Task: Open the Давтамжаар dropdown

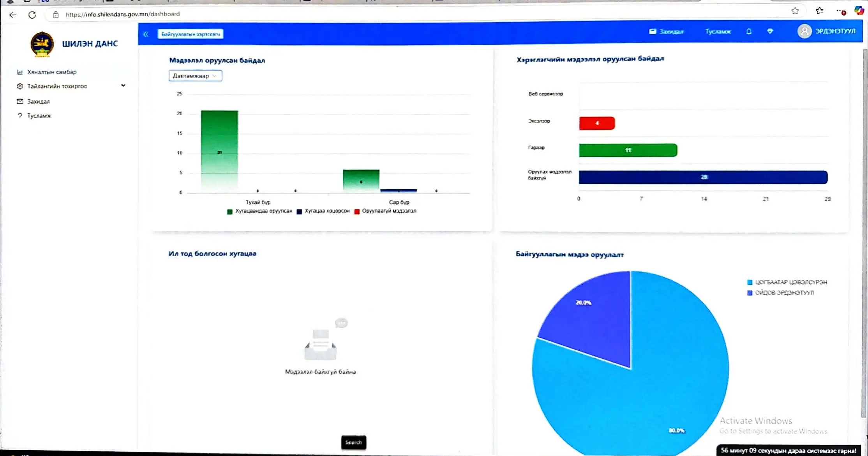Action: point(195,76)
